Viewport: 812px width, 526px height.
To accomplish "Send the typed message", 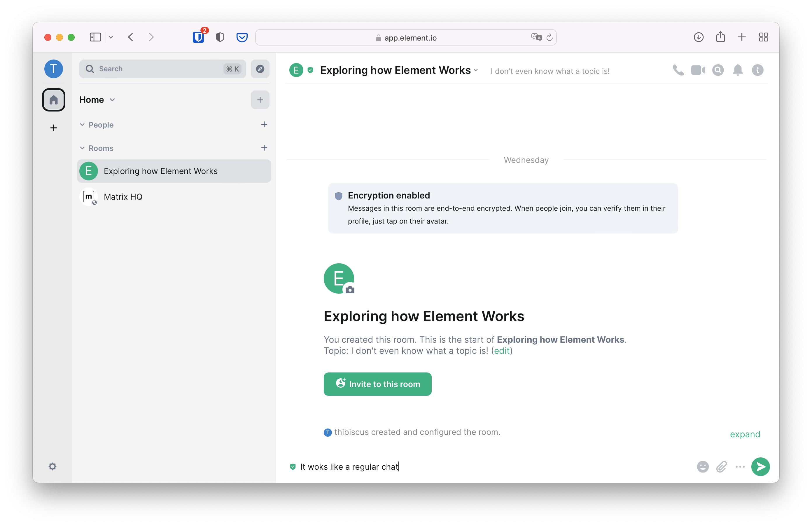I will click(x=760, y=467).
